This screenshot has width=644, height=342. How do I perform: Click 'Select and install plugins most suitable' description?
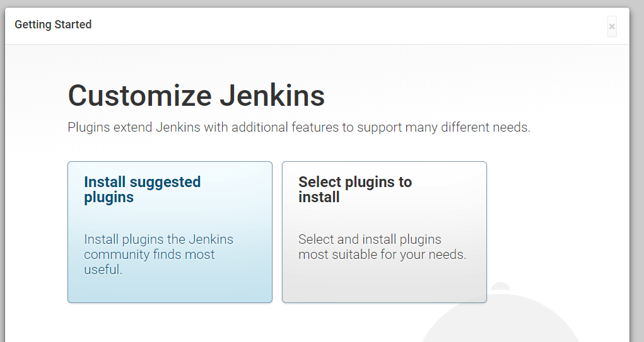coord(382,247)
